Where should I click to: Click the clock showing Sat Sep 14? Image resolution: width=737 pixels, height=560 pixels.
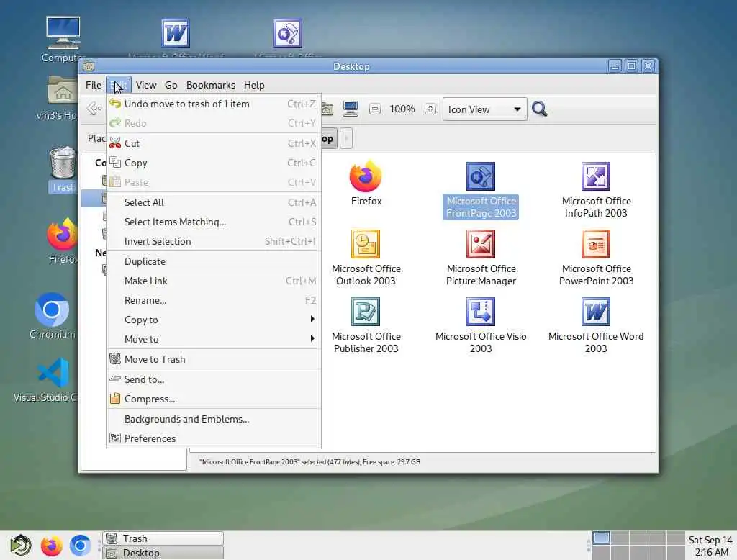(x=710, y=546)
